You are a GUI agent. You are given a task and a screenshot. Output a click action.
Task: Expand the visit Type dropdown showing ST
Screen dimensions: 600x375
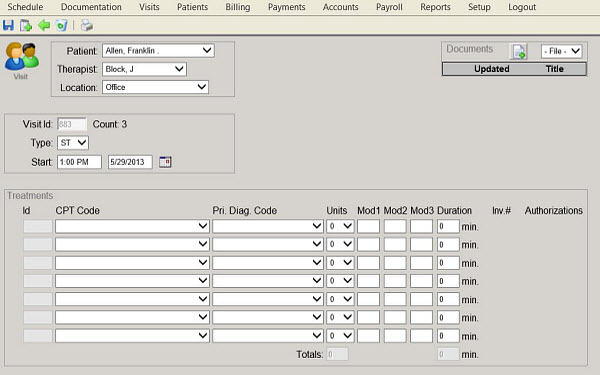click(x=73, y=143)
